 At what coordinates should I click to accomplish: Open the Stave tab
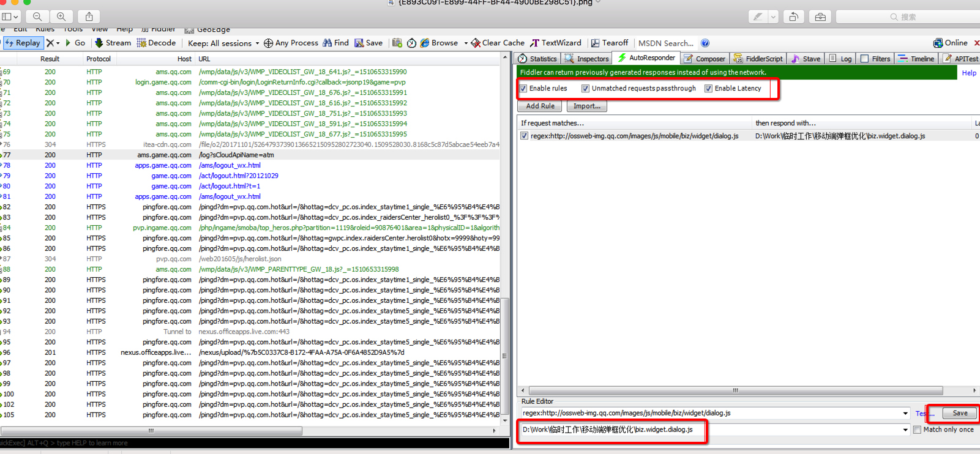click(x=806, y=59)
